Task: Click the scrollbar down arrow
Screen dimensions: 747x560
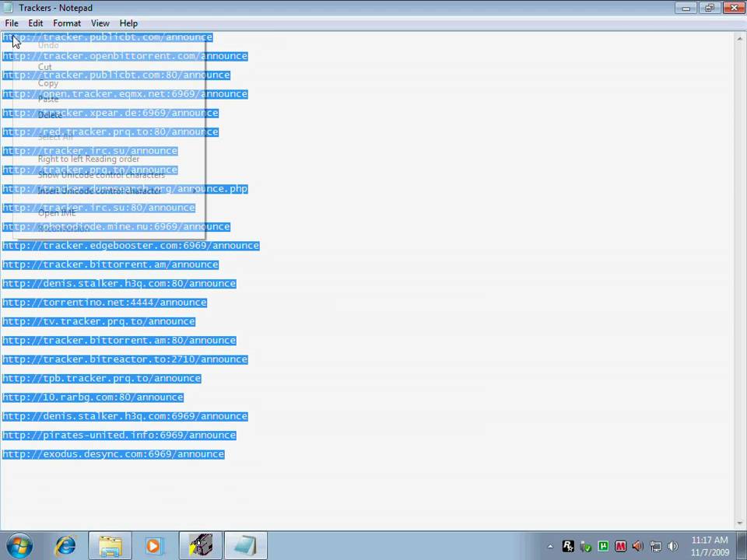Action: 740,523
